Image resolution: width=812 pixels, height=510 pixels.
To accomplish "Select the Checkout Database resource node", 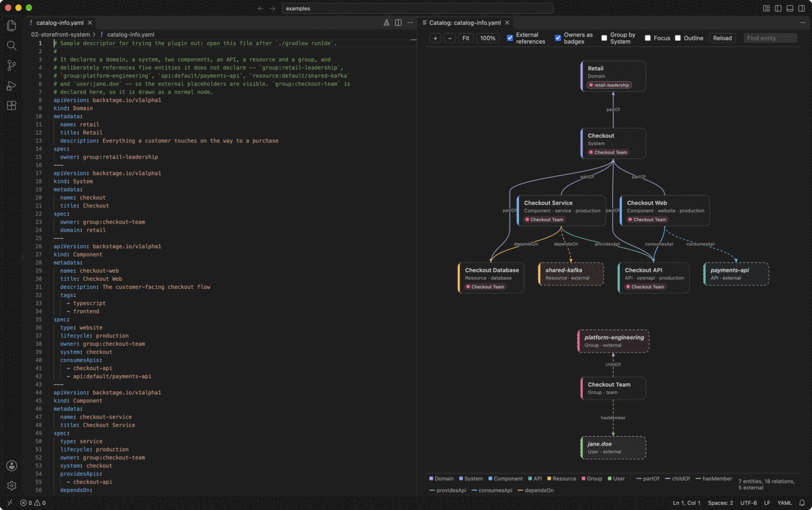I will 491,278.
